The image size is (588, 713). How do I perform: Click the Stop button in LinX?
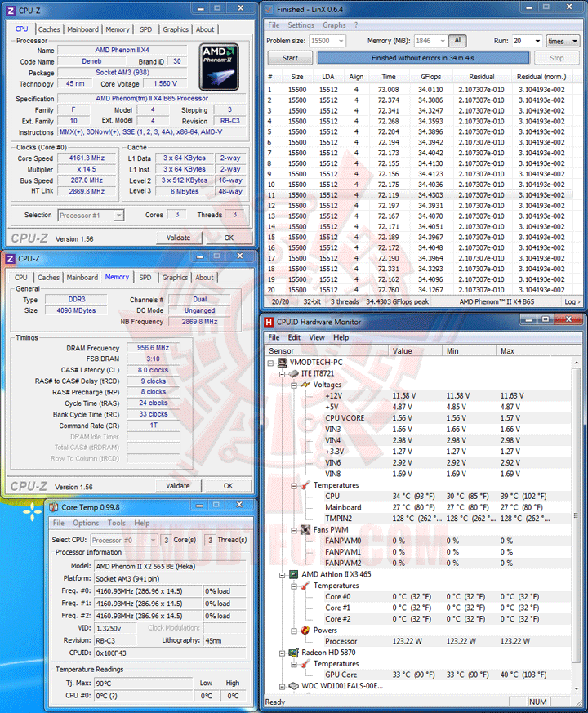(557, 58)
